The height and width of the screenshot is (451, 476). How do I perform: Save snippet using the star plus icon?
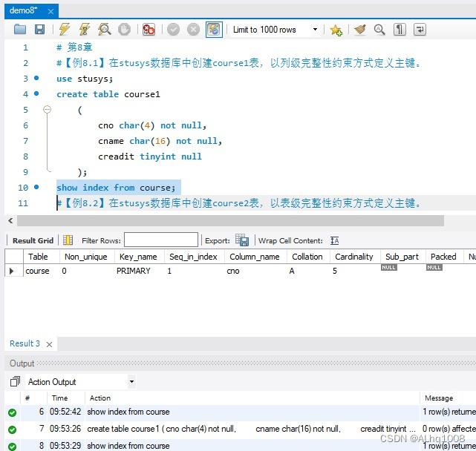[336, 30]
